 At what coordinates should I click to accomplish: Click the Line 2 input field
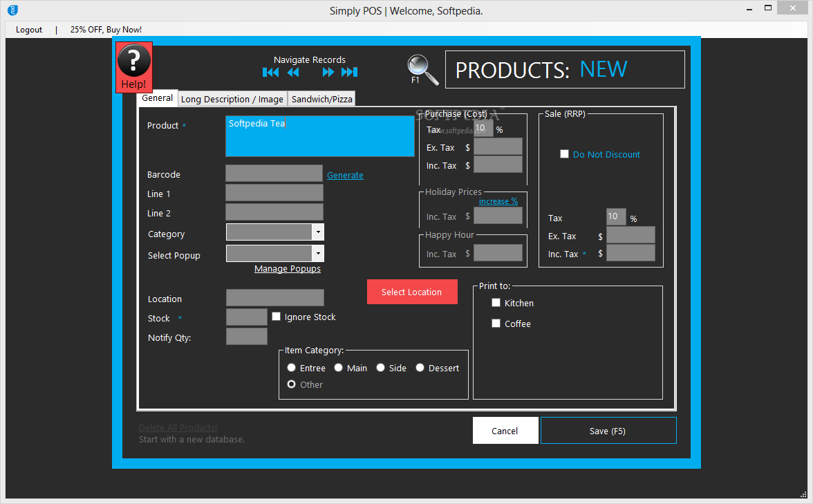274,212
